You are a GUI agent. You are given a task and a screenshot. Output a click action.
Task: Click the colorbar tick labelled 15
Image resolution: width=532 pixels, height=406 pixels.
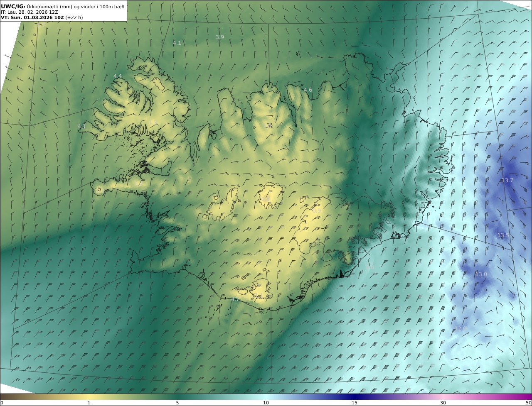(x=355, y=403)
